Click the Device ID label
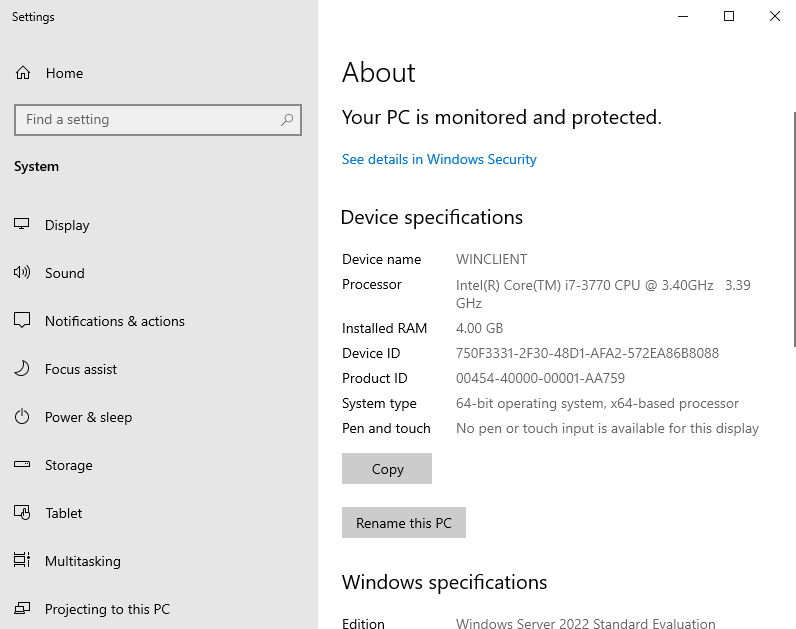This screenshot has width=796, height=629. tap(371, 353)
